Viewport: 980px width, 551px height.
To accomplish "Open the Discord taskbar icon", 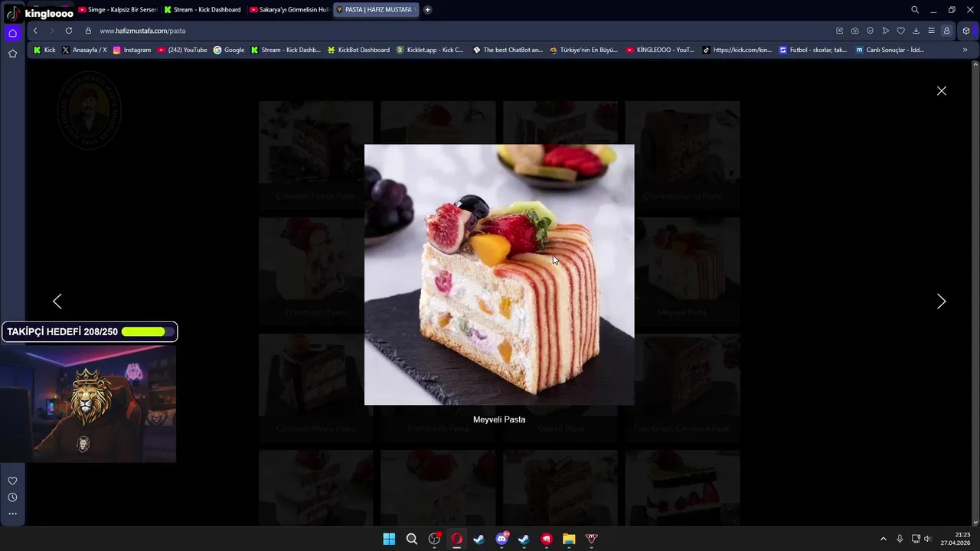I will click(501, 539).
